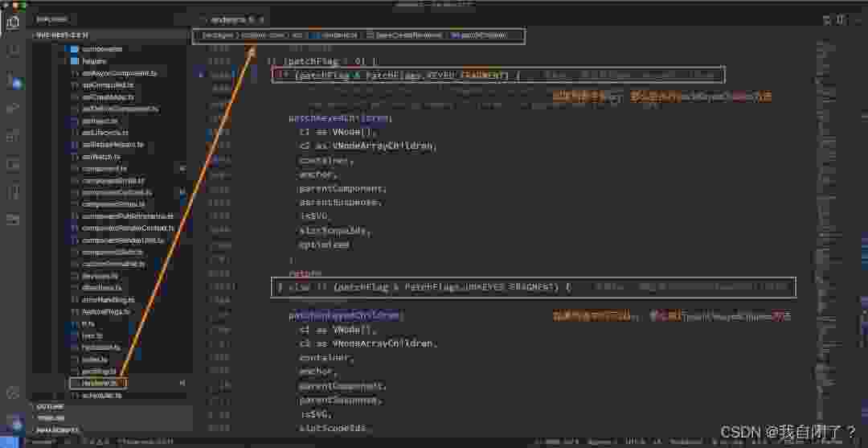868x448 pixels.
Task: Open componentSlots.ts file
Action: pyautogui.click(x=113, y=253)
